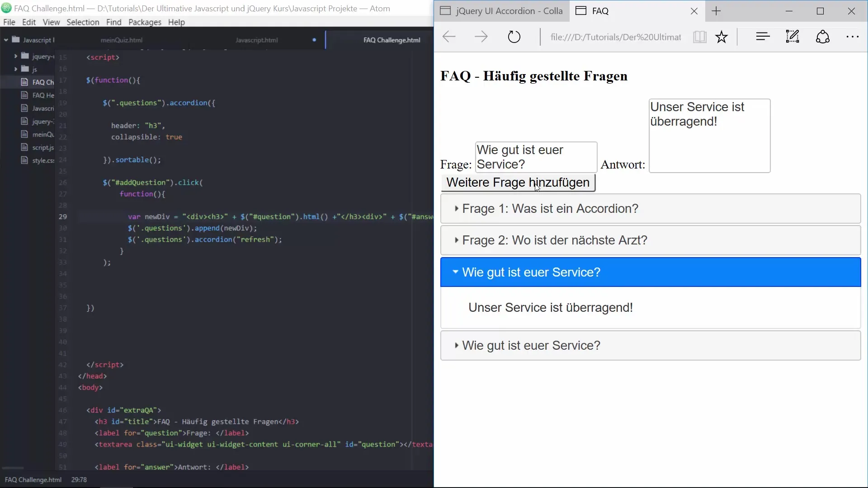Click the browser Back arrow
The width and height of the screenshot is (868, 488).
coord(449,37)
